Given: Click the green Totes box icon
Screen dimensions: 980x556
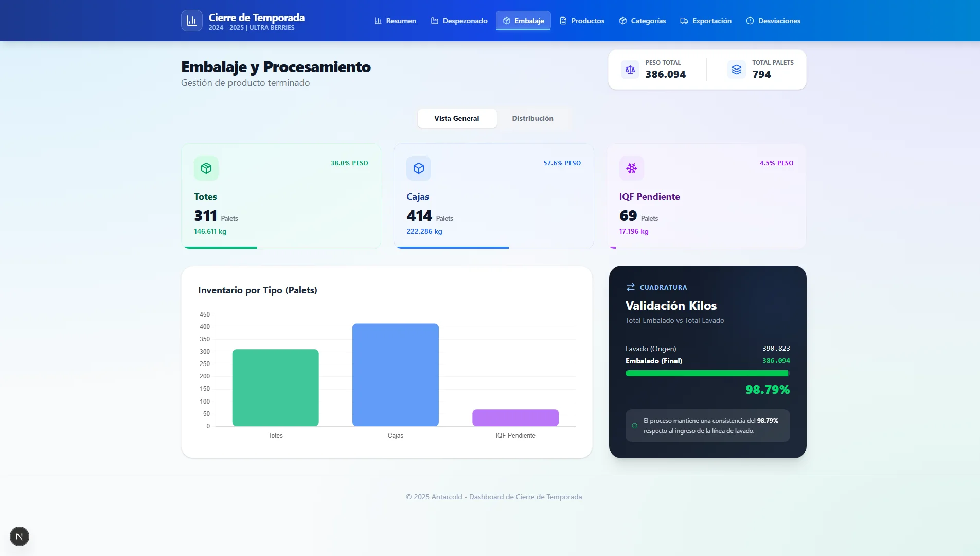Looking at the screenshot, I should [x=206, y=168].
